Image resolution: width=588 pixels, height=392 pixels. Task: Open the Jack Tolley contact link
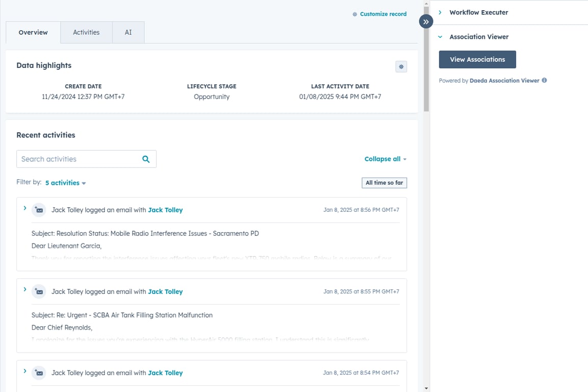tap(165, 210)
